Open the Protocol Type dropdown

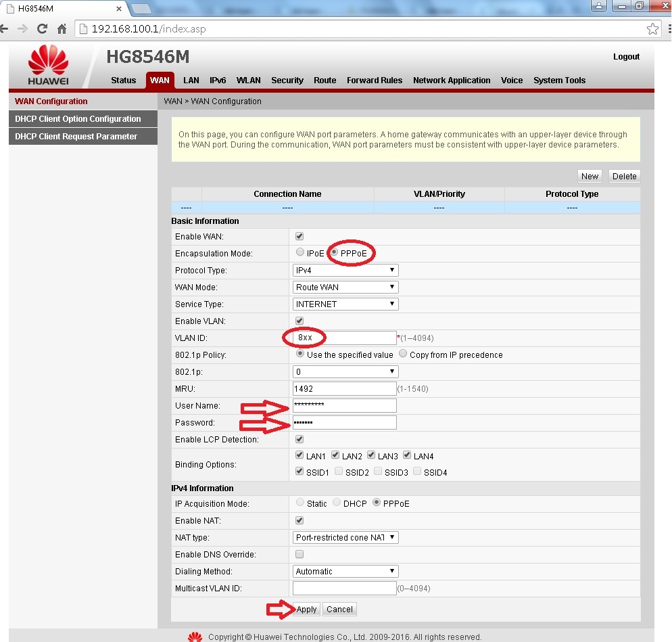point(345,271)
